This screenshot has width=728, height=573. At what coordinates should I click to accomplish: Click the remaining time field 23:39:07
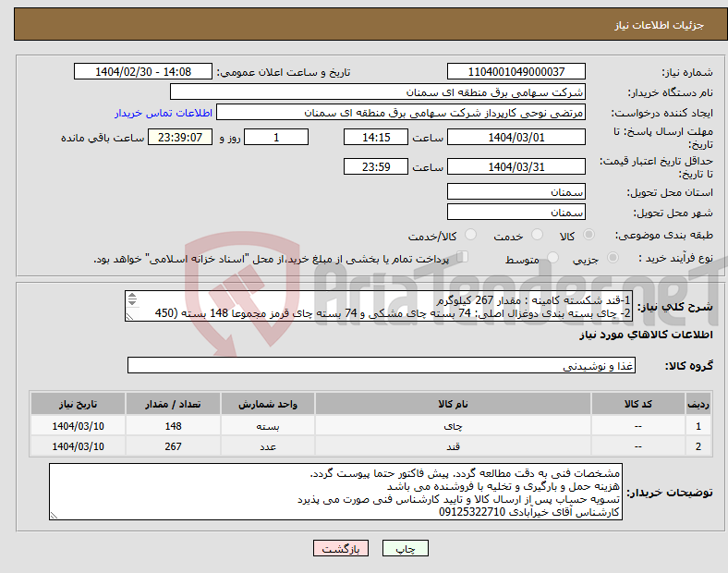coord(180,138)
